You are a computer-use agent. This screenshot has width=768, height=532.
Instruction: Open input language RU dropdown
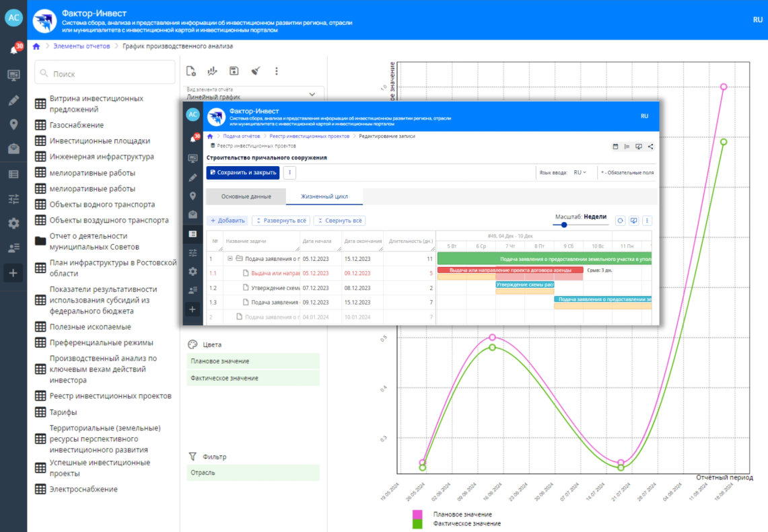(x=580, y=173)
